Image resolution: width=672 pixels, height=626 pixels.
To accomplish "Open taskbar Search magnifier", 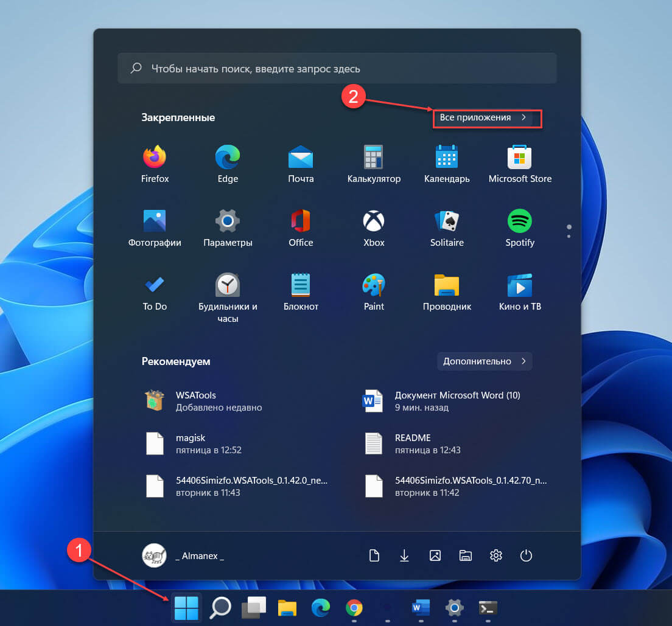I will tap(220, 608).
